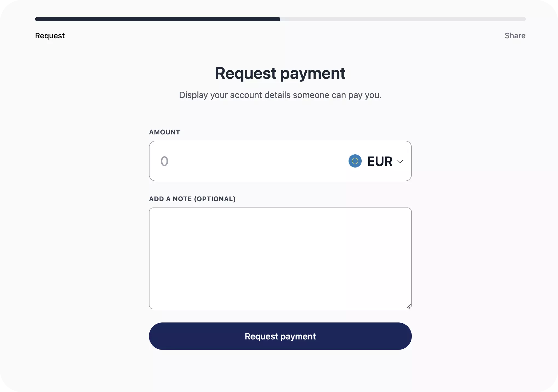This screenshot has width=558, height=392.
Task: Click the ADD A NOTE (OPTIONAL) label
Action: 192,199
